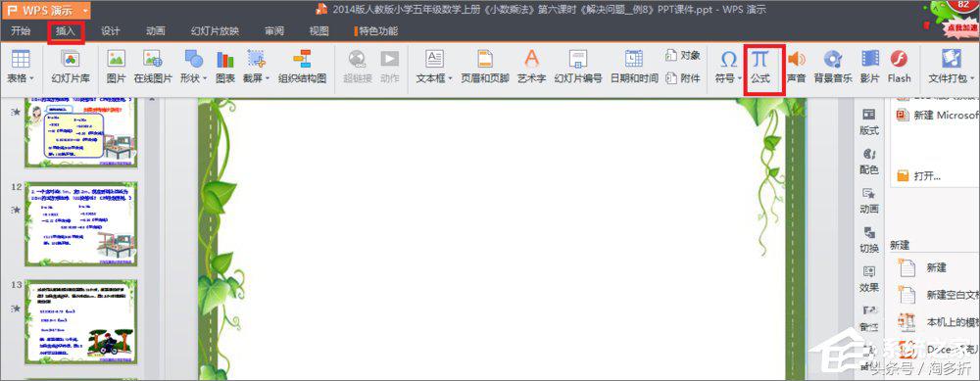Image resolution: width=980 pixels, height=381 pixels.
Task: Open the 幻灯片库 slide library
Action: pyautogui.click(x=71, y=68)
